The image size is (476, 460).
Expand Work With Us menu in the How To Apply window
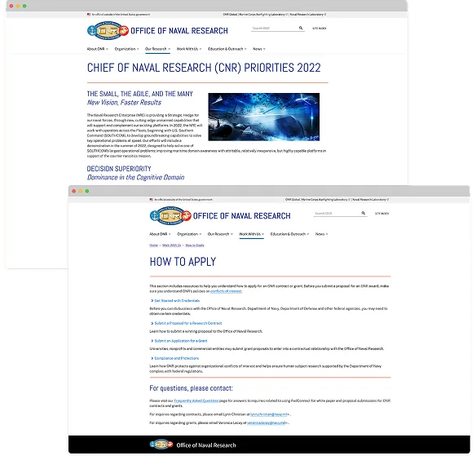tap(252, 234)
